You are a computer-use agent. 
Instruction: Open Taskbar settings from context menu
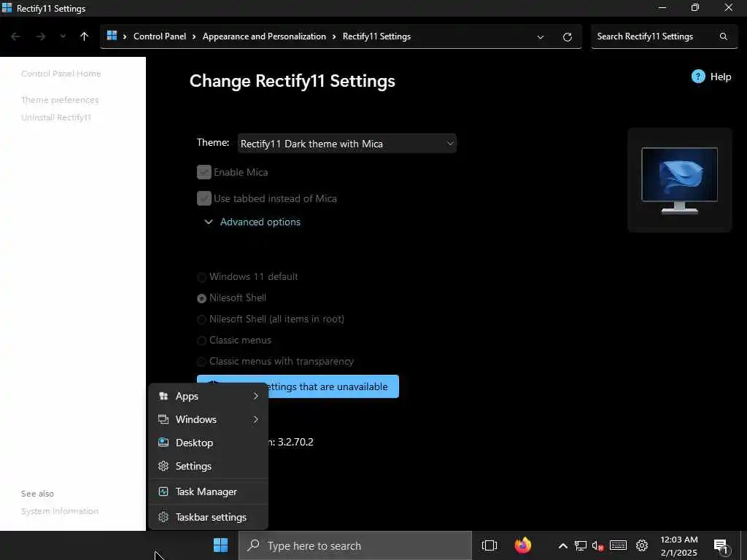coord(208,517)
